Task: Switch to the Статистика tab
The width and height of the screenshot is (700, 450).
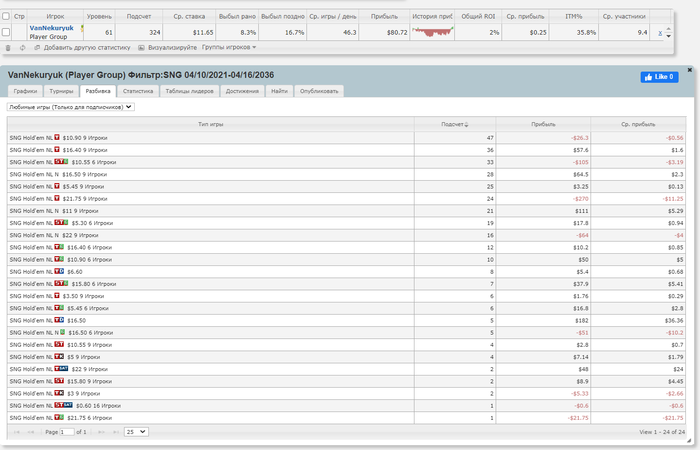Action: pos(138,91)
